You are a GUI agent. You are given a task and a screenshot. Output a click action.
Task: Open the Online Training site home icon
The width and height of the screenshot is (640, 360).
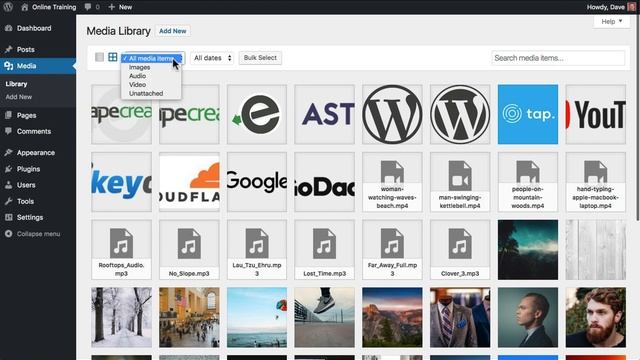point(24,7)
